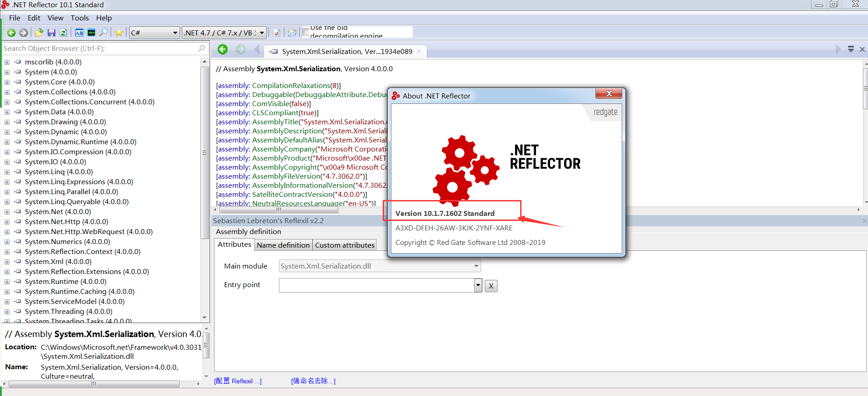
Task: Click the '强命名去除...' link
Action: click(x=313, y=381)
